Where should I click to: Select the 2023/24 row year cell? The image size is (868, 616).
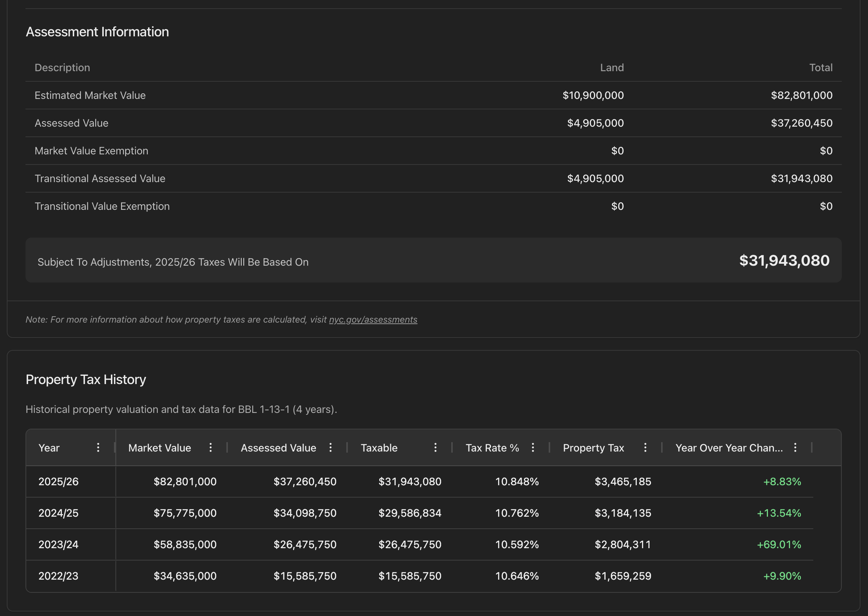click(58, 545)
